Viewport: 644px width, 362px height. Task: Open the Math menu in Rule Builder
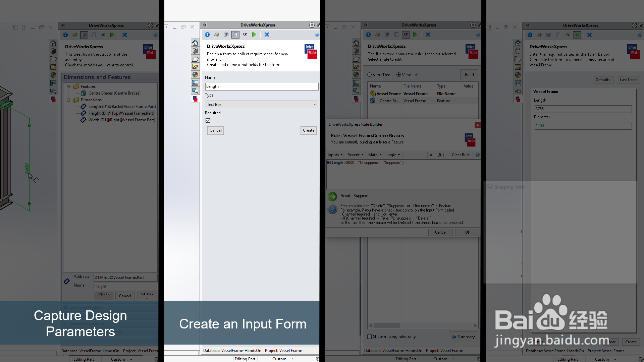375,155
